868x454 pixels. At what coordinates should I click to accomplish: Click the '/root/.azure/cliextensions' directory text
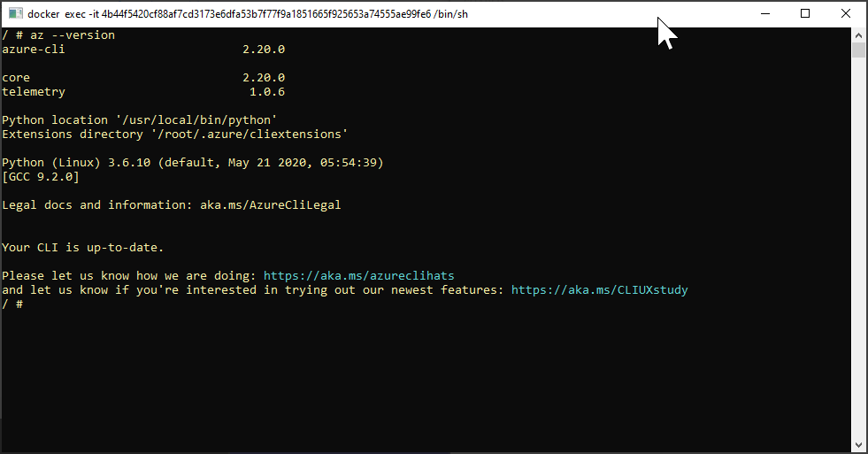(x=250, y=134)
